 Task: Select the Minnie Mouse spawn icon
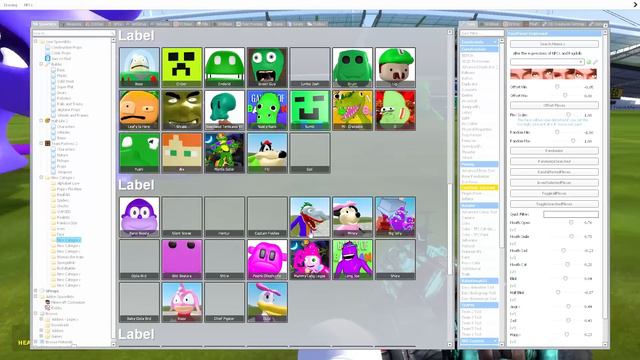click(x=352, y=217)
